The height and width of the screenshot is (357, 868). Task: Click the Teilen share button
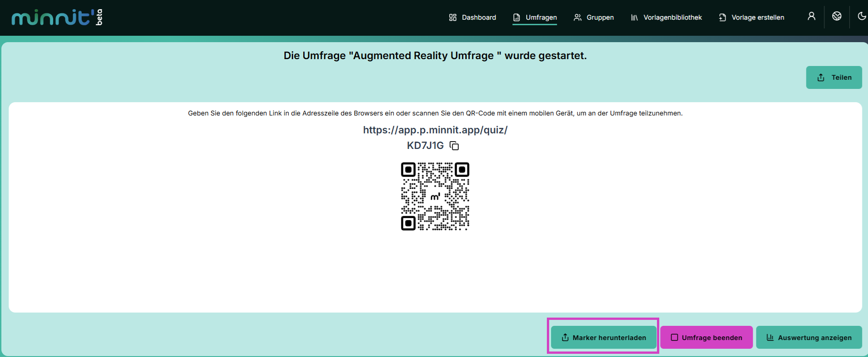[834, 77]
